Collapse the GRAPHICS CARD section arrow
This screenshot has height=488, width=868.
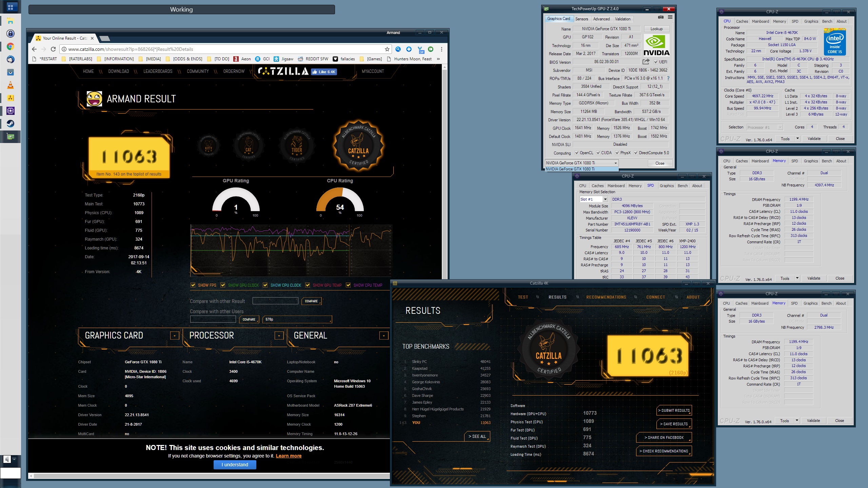click(x=174, y=335)
